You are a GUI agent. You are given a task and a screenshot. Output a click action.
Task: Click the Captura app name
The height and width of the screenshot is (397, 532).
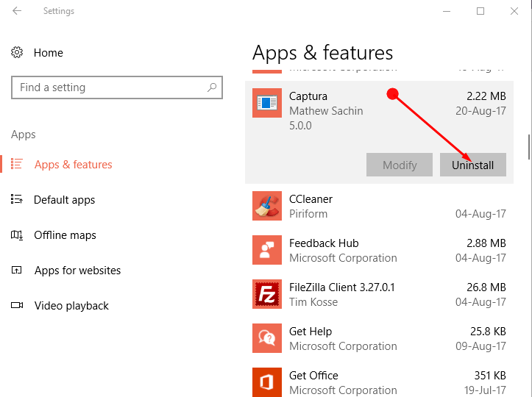click(308, 96)
